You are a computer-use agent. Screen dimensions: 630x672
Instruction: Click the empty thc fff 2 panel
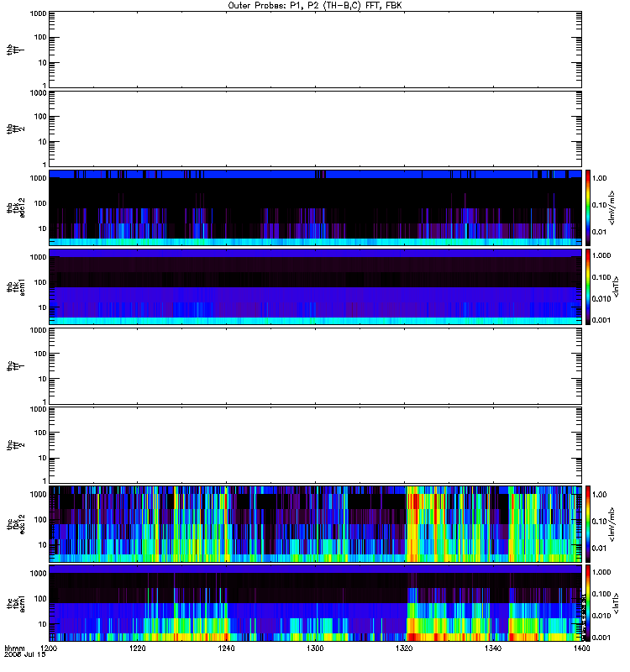pos(315,445)
